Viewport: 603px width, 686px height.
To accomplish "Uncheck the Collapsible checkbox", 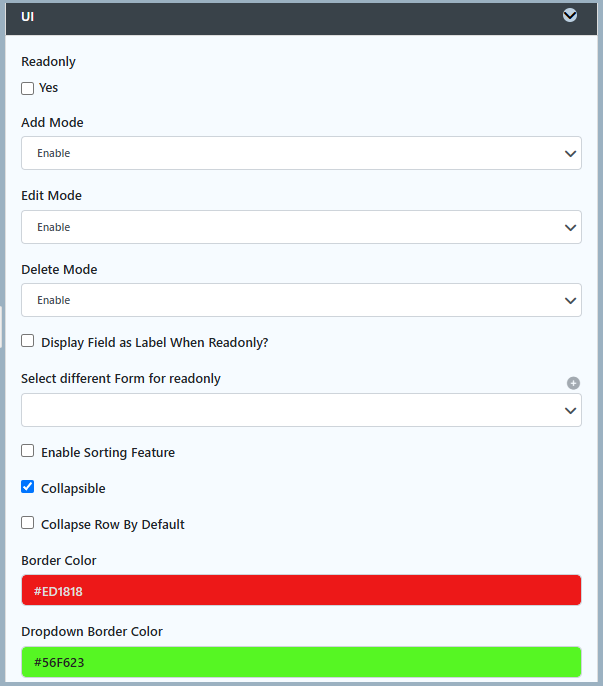I will (28, 486).
